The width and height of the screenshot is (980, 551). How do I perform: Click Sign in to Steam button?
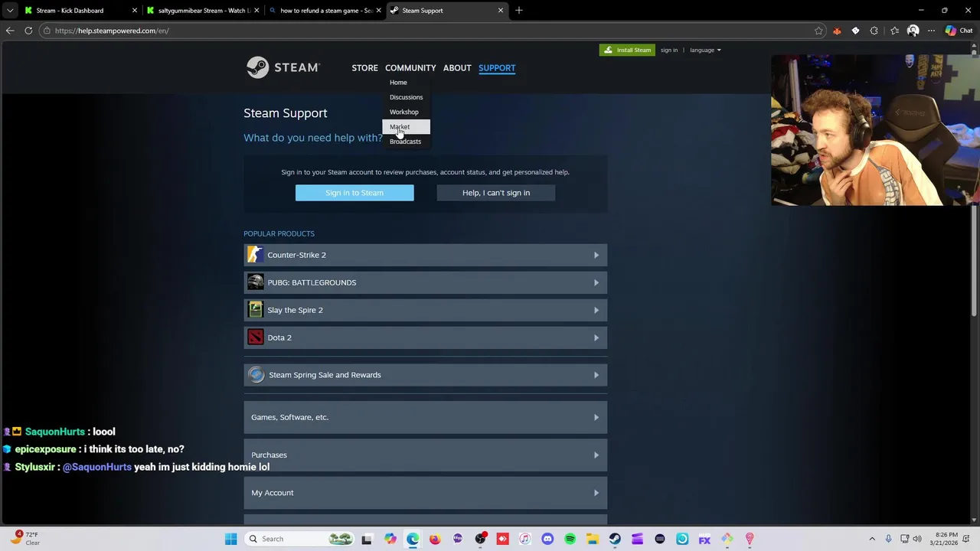click(x=354, y=193)
